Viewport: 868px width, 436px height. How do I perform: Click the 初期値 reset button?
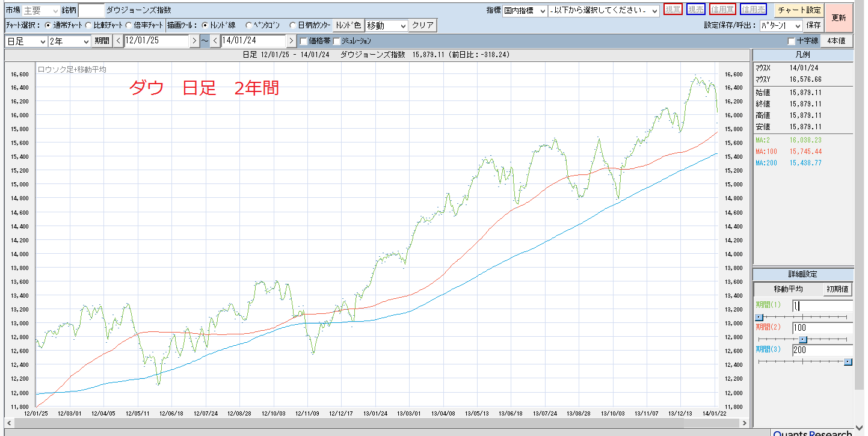(x=837, y=289)
